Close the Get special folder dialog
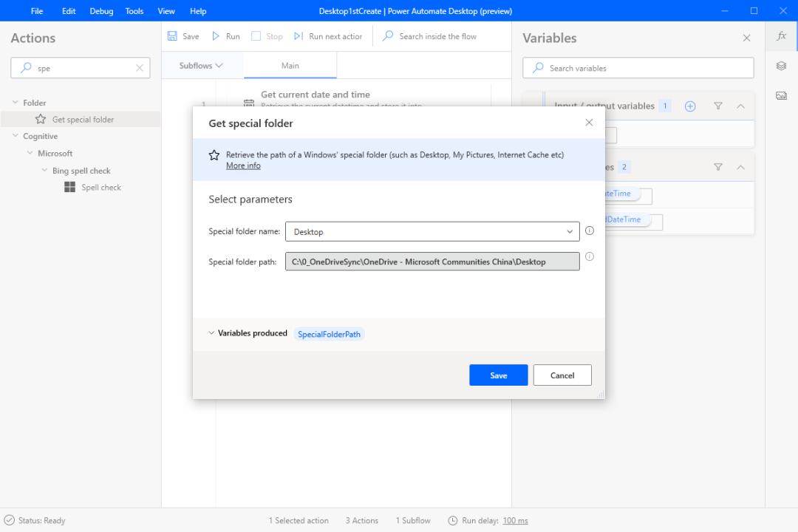 coord(589,123)
